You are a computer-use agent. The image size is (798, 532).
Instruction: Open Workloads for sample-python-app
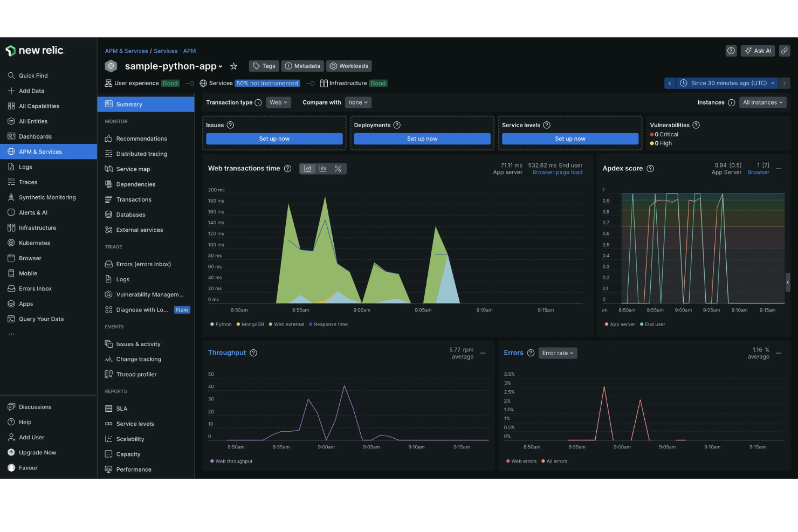pos(349,66)
